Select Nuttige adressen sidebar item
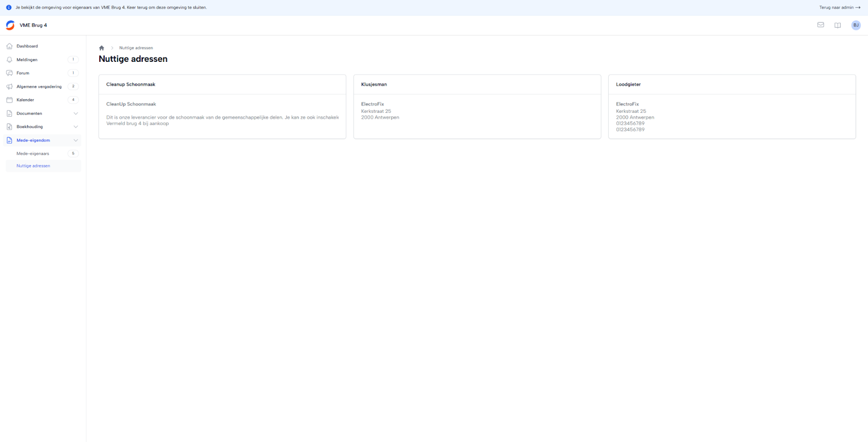Viewport: 868px width, 442px height. (33, 166)
